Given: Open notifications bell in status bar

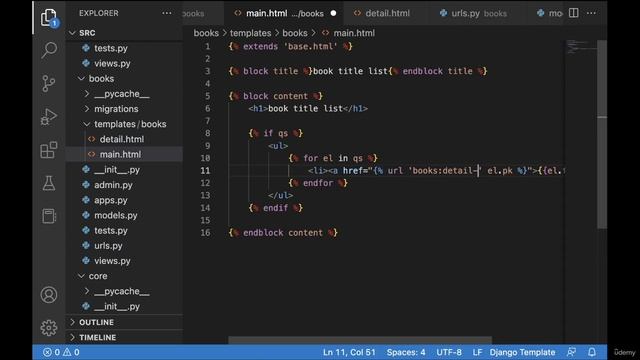Looking at the screenshot, I should pyautogui.click(x=592, y=352).
